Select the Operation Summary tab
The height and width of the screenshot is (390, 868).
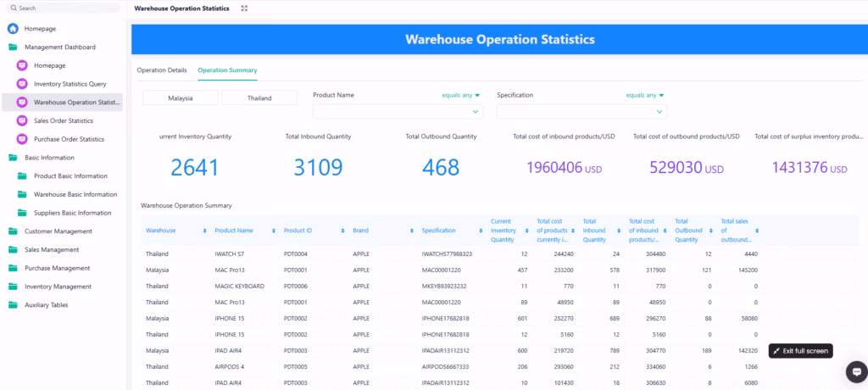click(227, 70)
